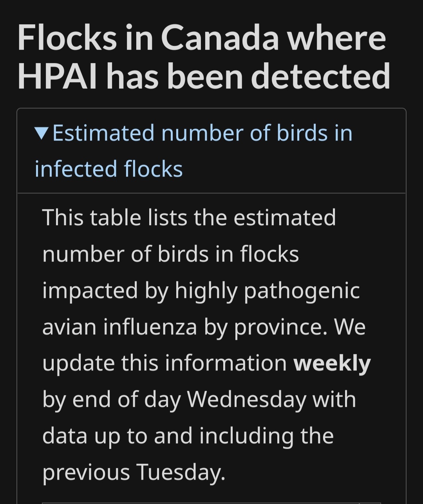Click the blue disclosure triangle
The width and height of the screenshot is (423, 504).
coord(42,134)
